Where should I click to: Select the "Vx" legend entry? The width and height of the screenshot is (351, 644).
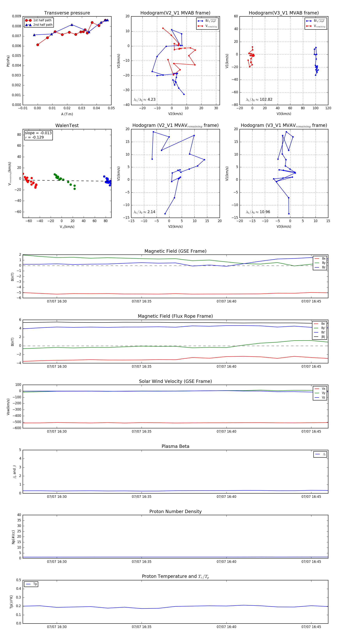coord(320,389)
